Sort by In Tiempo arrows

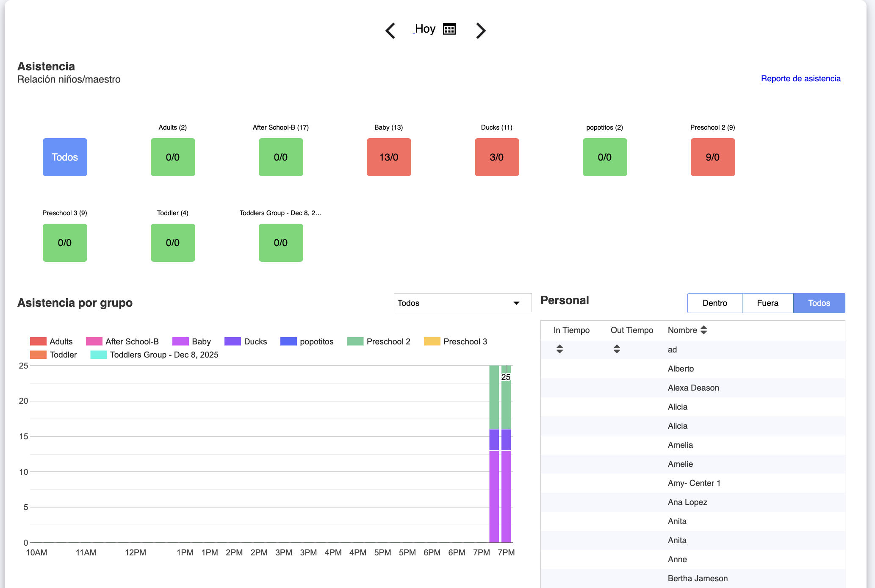(559, 349)
